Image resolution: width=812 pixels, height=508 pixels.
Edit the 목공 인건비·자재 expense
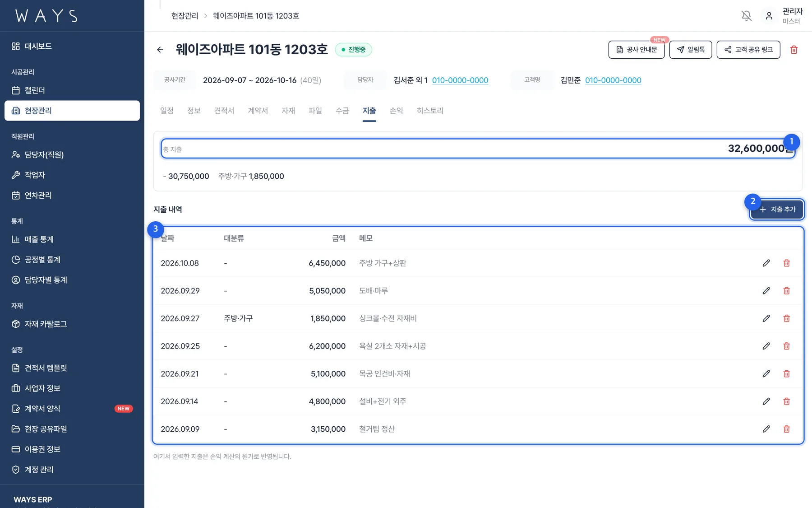pyautogui.click(x=766, y=374)
